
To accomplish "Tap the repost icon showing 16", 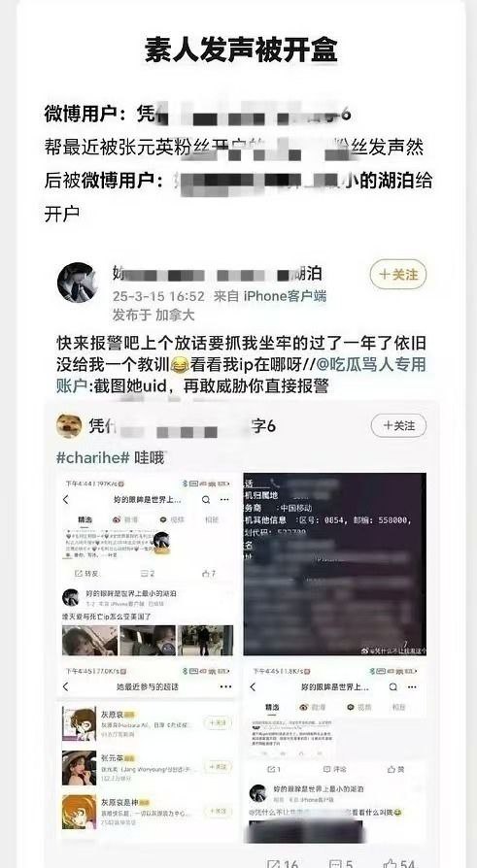I will pyautogui.click(x=283, y=863).
